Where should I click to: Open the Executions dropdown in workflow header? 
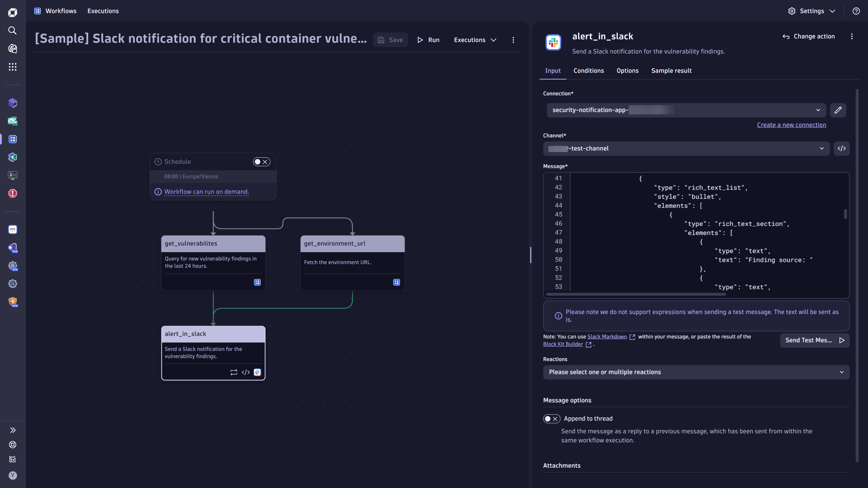click(475, 40)
